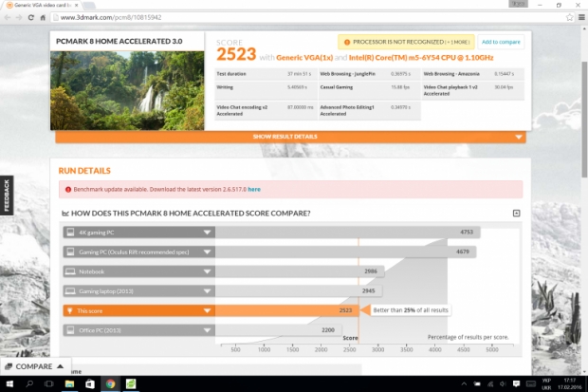This screenshot has height=392, width=588.
Task: Reload the page with the refresh icon
Action: 30,18
